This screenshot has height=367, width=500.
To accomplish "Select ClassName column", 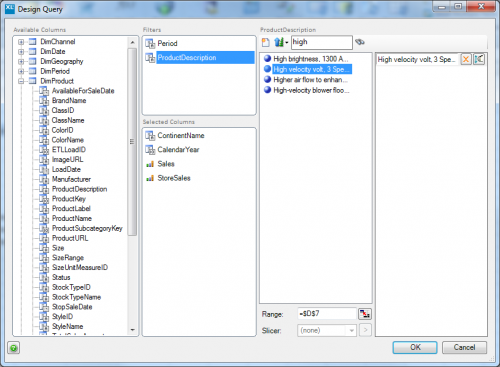I will coord(68,120).
